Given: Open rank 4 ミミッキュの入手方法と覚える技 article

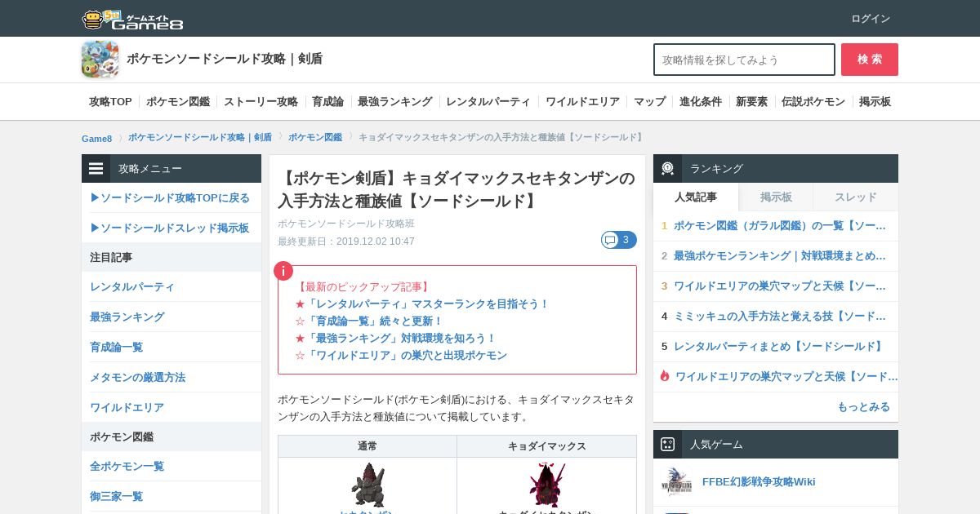Looking at the screenshot, I should (780, 317).
